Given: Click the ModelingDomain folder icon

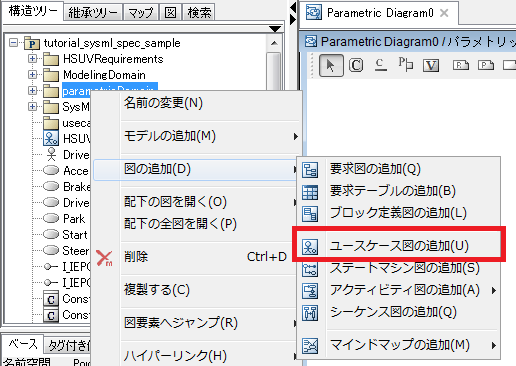Looking at the screenshot, I should (x=51, y=75).
